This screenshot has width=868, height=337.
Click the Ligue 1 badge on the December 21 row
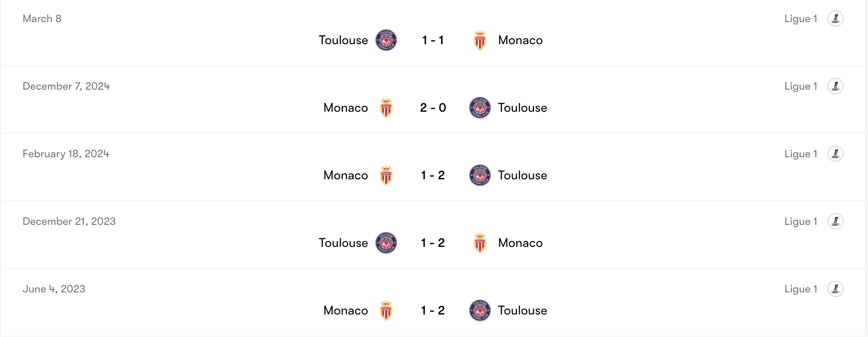(836, 221)
